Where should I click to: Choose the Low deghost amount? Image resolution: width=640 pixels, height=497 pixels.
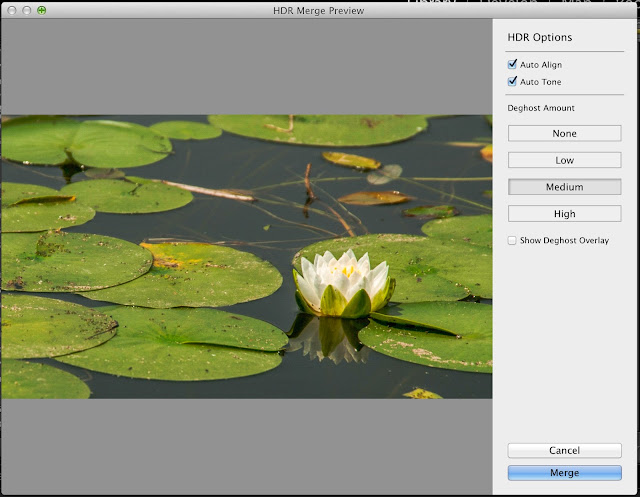pos(564,160)
